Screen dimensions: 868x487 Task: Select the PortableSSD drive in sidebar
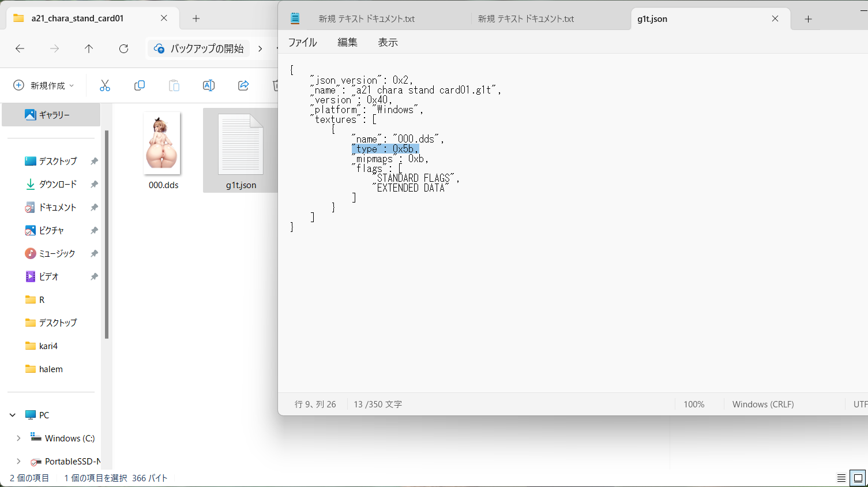click(x=65, y=461)
